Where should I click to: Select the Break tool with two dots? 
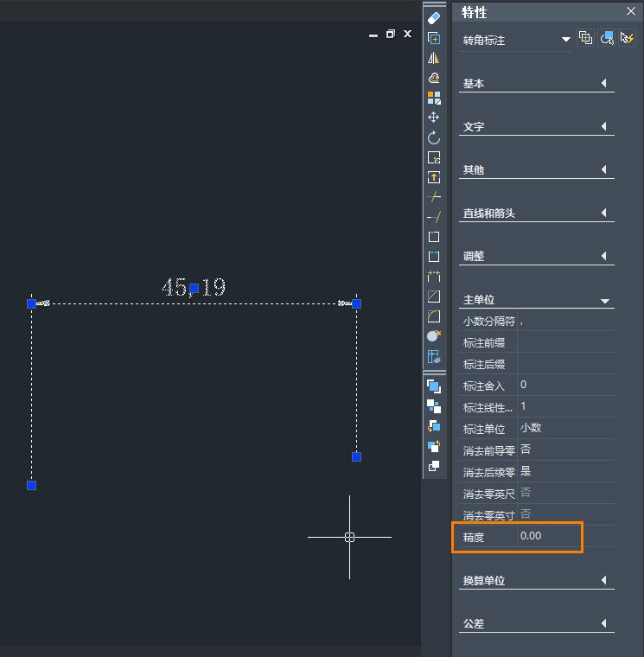(434, 257)
